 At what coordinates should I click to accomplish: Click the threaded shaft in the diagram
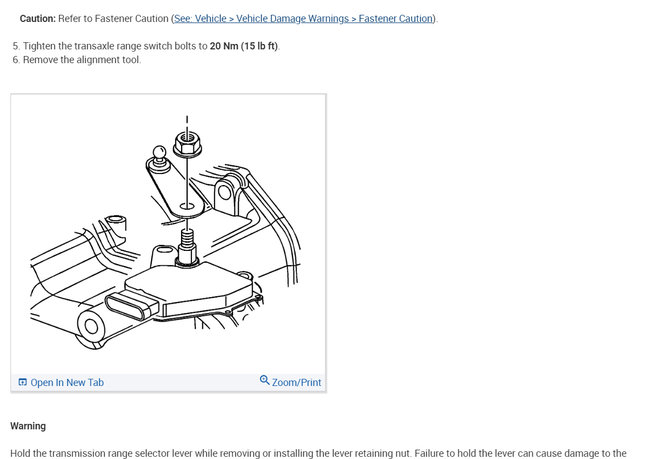click(x=187, y=245)
